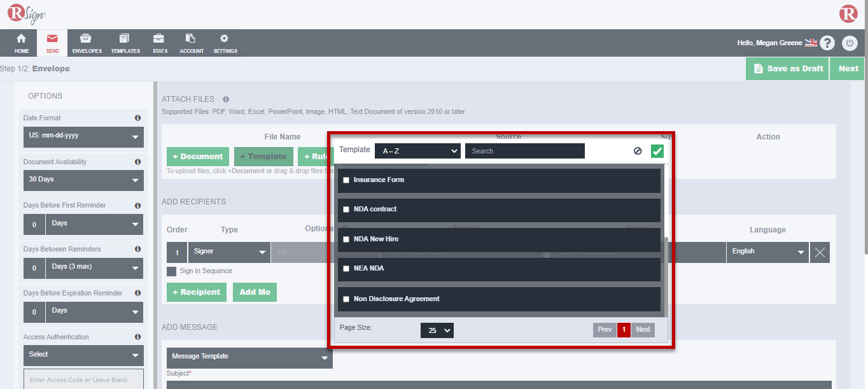
Task: Show info for Attach Files
Action: (x=226, y=99)
